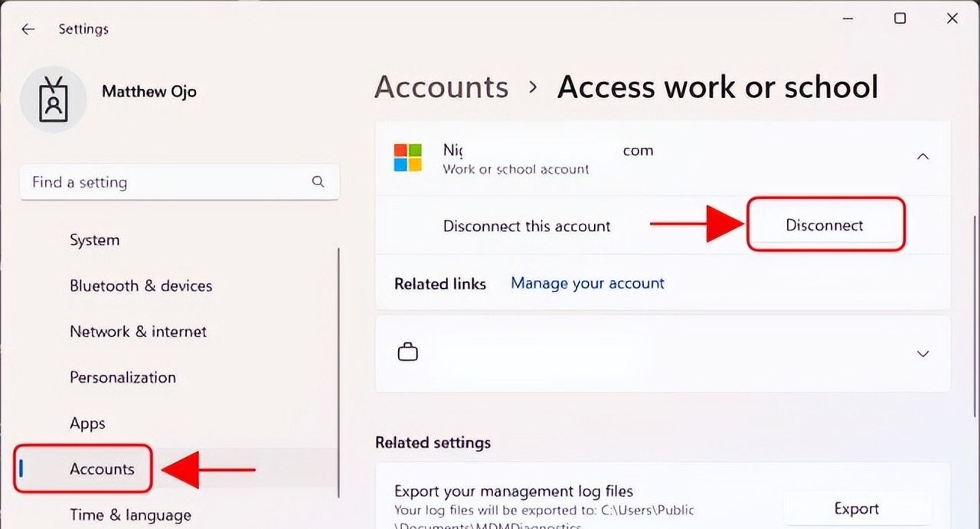980x529 pixels.
Task: Collapse the work account details section
Action: coord(923,156)
